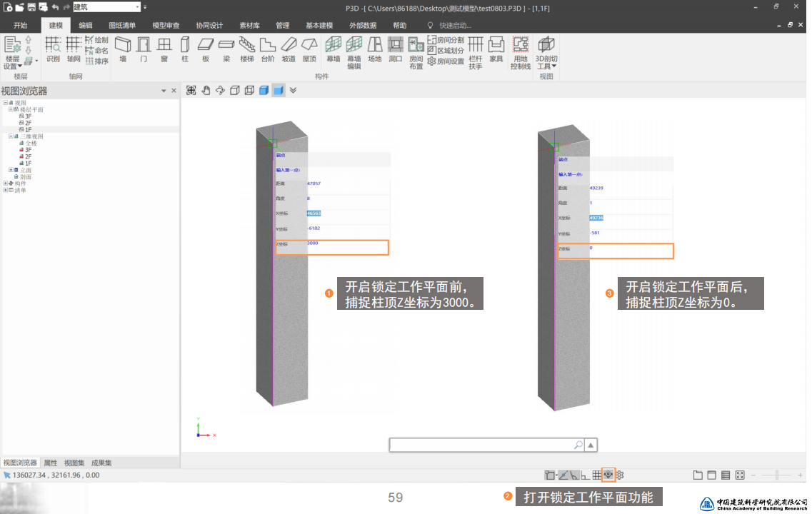Image resolution: width=812 pixels, height=514 pixels.
Task: Toggle the grid display in status bar
Action: (596, 475)
